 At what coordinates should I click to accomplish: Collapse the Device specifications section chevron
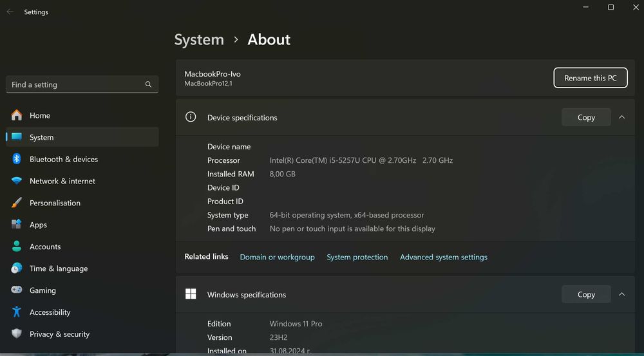point(622,117)
